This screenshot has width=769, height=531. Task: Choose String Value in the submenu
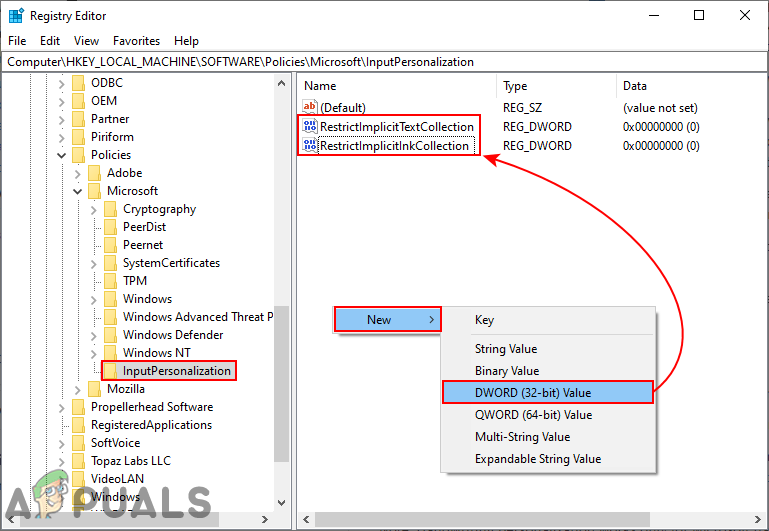coord(548,349)
